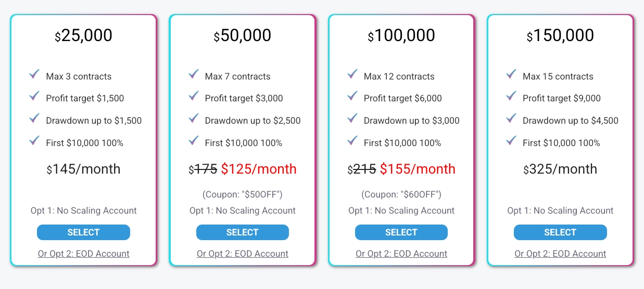Click checkmark next to Max 12 contracts
644x289 pixels.
click(x=352, y=74)
